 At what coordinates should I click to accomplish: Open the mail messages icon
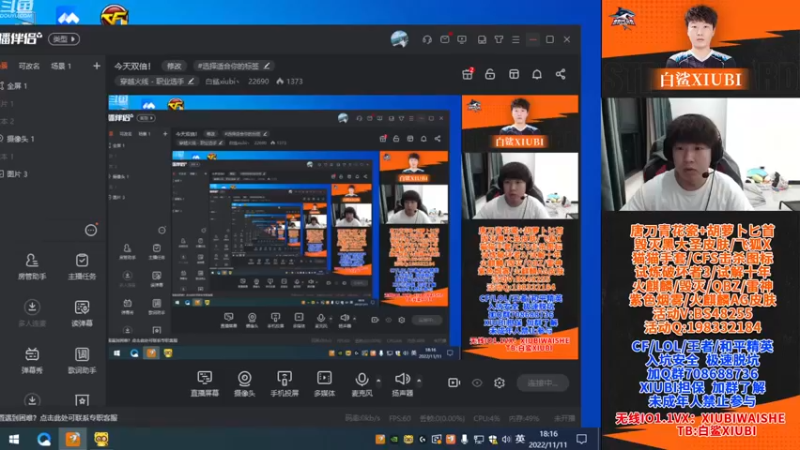click(x=445, y=39)
